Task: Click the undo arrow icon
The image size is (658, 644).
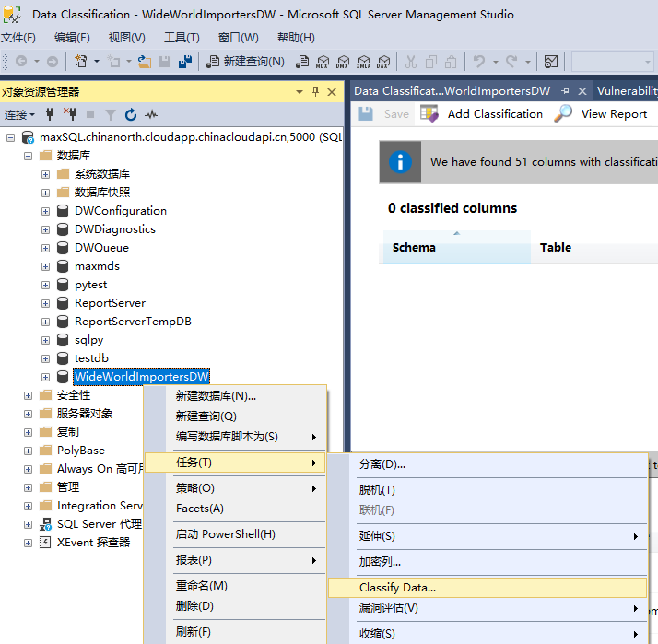Action: [479, 62]
